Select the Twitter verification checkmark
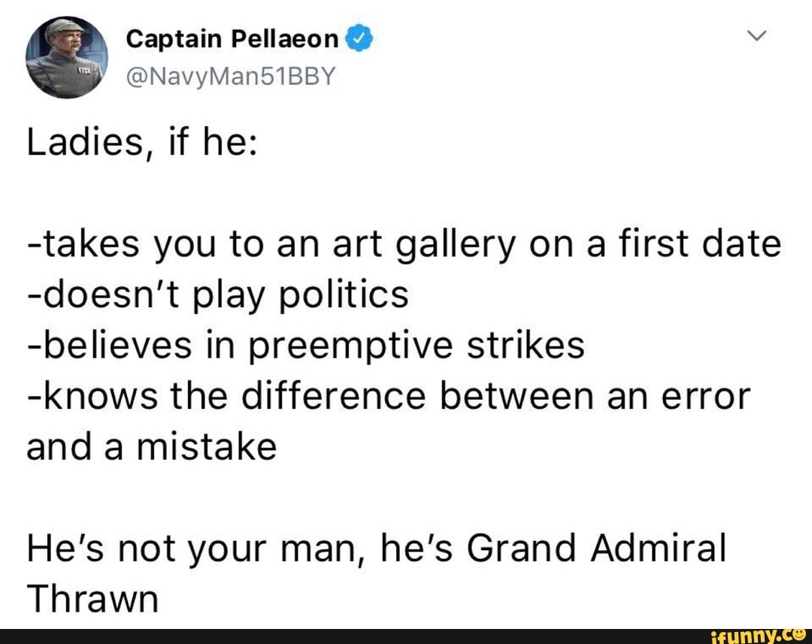Screen dimensions: 812x644 pos(359,38)
